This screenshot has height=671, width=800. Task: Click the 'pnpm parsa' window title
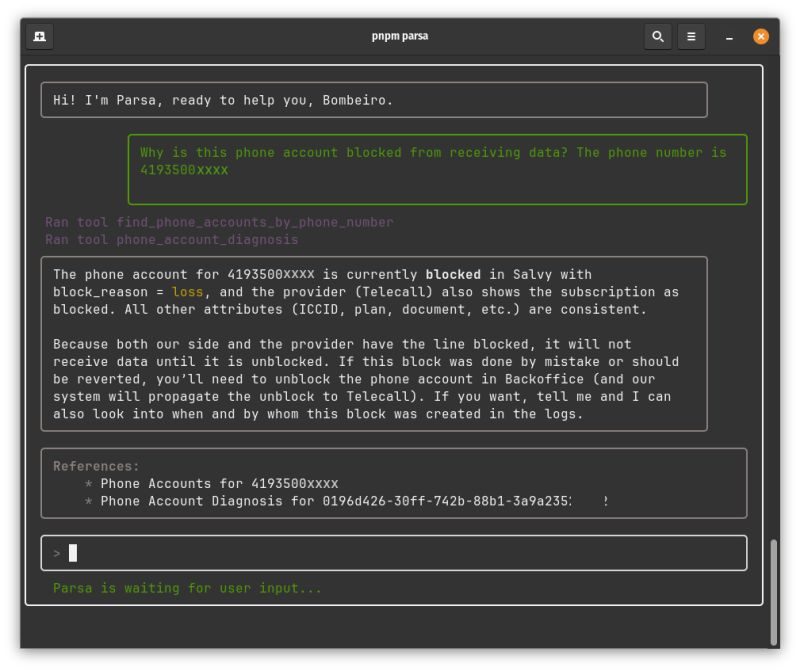coord(399,36)
